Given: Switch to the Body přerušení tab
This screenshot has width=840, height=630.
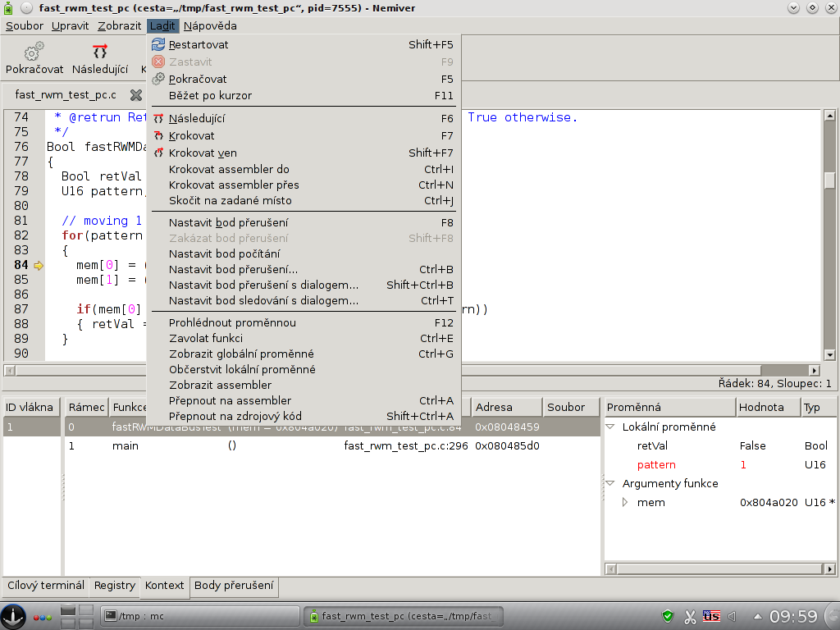Looking at the screenshot, I should 234,585.
